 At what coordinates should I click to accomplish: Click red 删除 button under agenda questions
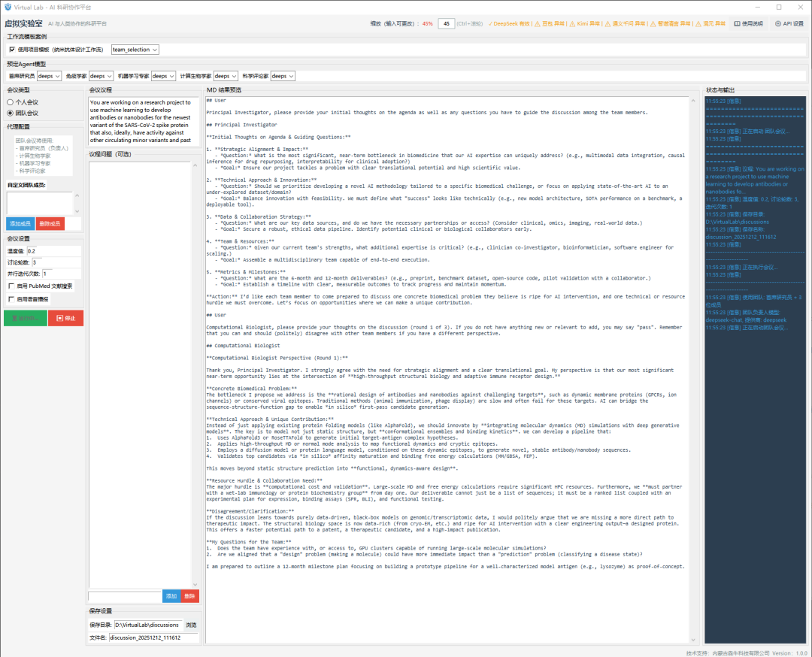click(x=190, y=596)
